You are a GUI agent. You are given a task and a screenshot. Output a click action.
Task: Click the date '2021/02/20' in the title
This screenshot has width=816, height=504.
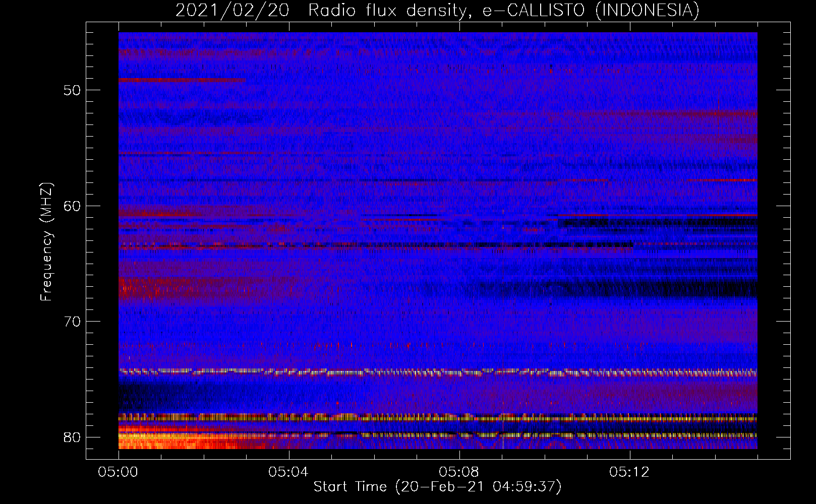[x=232, y=10]
